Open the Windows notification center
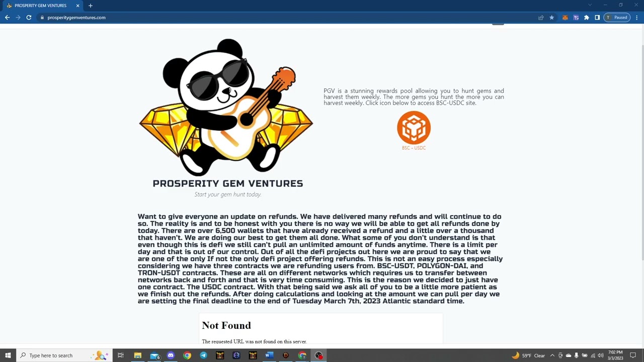The image size is (644, 362). pyautogui.click(x=633, y=355)
